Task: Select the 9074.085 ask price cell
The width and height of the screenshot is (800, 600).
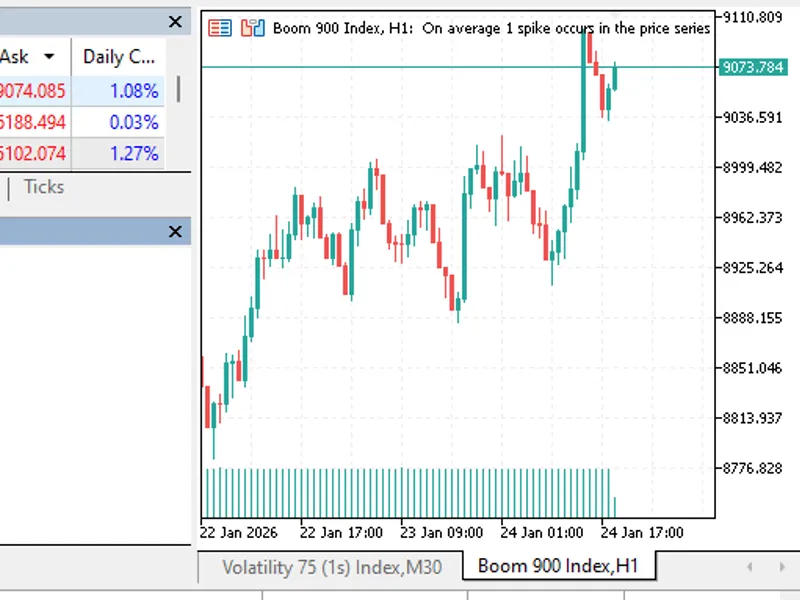Action: [x=33, y=91]
